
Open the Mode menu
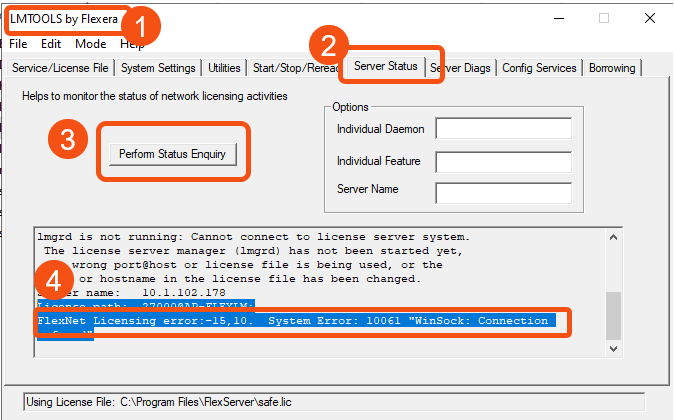[x=90, y=44]
